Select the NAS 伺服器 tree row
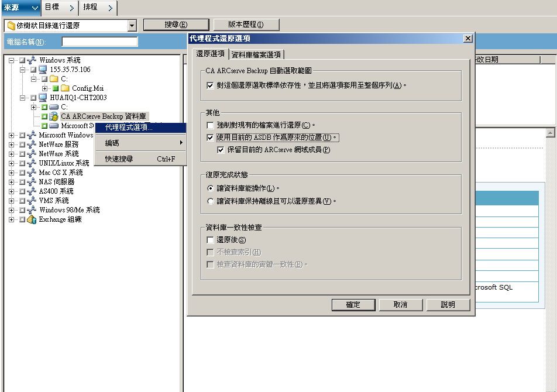This screenshot has height=392, width=557. pos(57,182)
